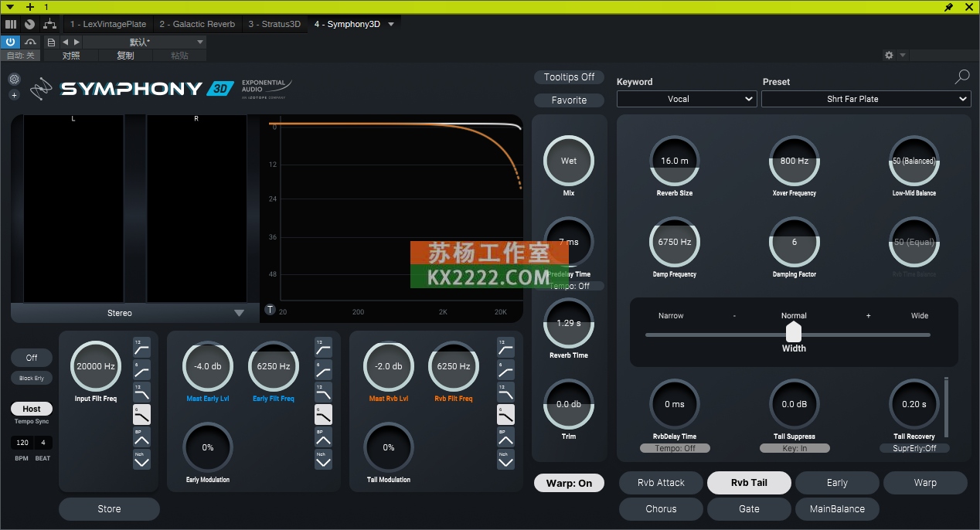
Task: Toggle the Key: In switch under Tail Suppress
Action: [795, 448]
